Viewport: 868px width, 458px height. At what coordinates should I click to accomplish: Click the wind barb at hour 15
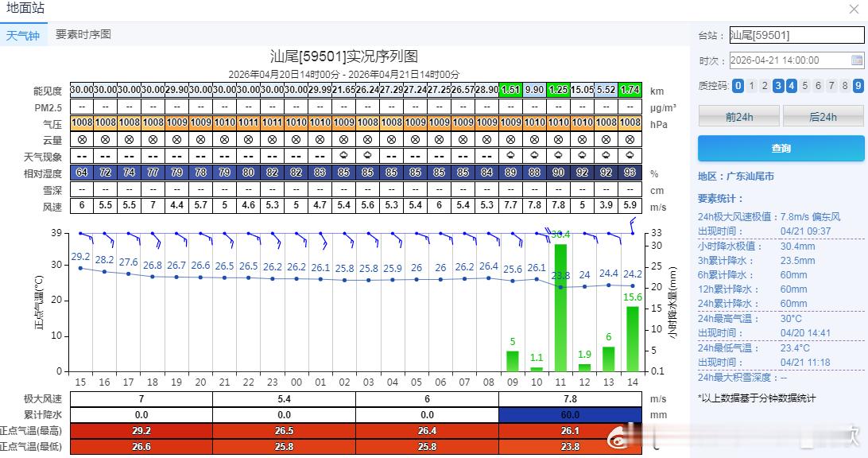tap(86, 237)
